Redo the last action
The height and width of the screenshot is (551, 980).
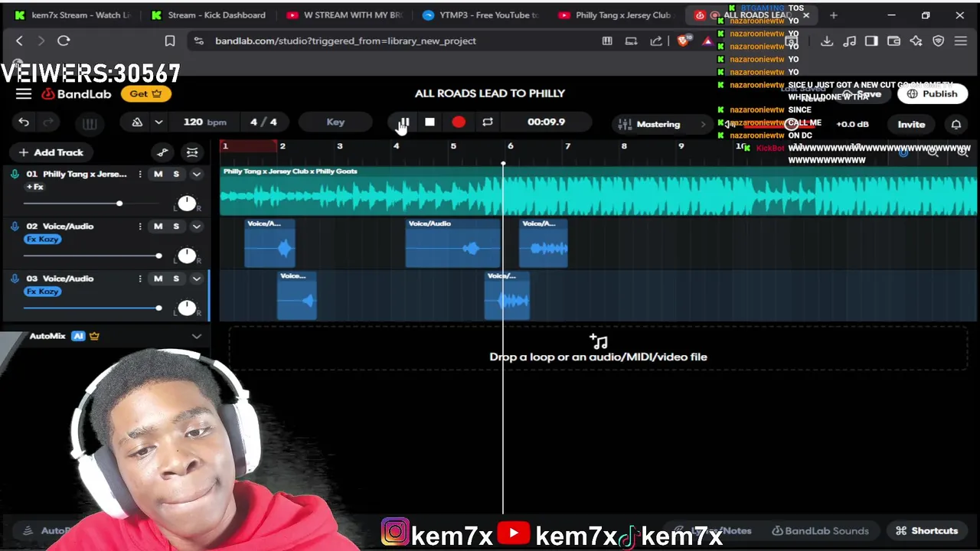click(x=48, y=122)
